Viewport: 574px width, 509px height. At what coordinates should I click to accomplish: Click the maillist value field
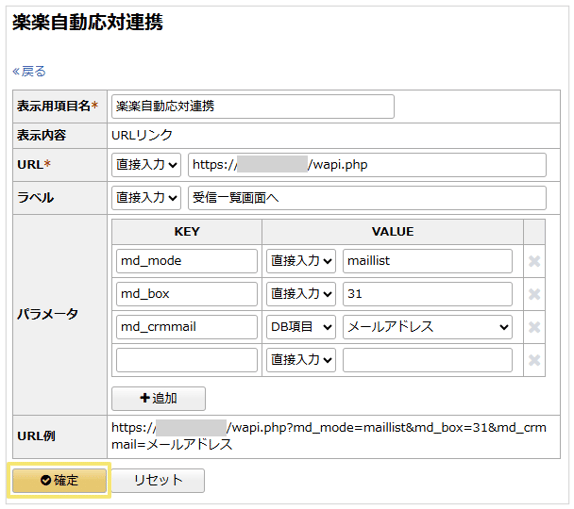428,261
